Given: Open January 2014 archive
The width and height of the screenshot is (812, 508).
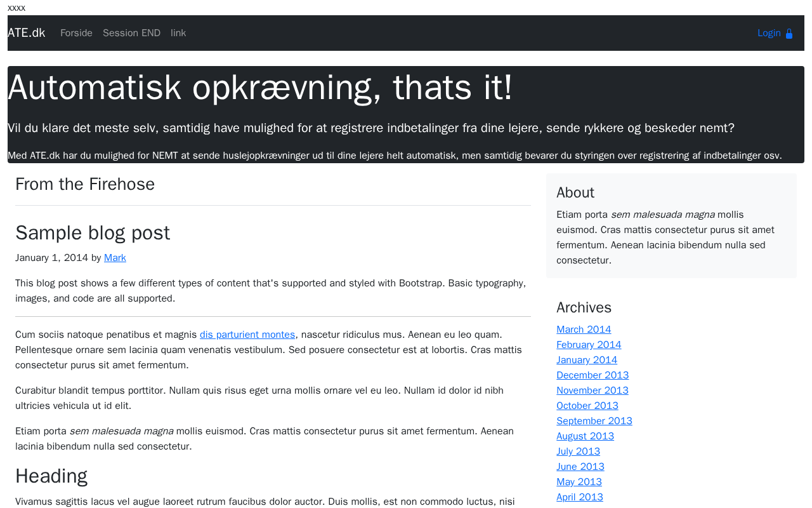Looking at the screenshot, I should [587, 360].
